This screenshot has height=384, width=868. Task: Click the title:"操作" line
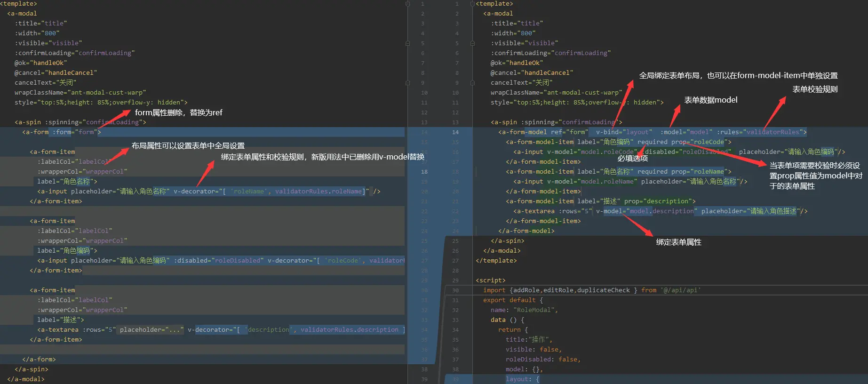point(529,340)
